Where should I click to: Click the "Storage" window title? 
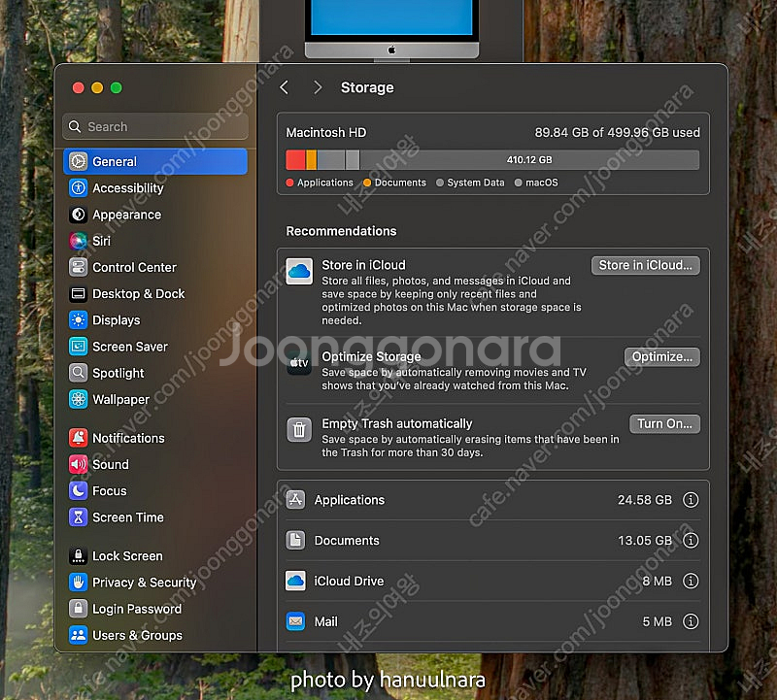point(367,87)
